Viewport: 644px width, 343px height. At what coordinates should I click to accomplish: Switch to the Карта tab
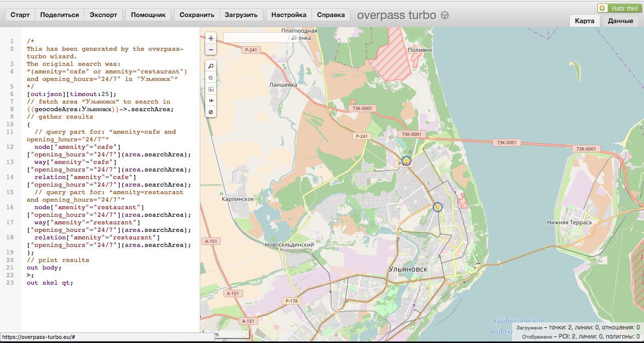click(x=585, y=21)
